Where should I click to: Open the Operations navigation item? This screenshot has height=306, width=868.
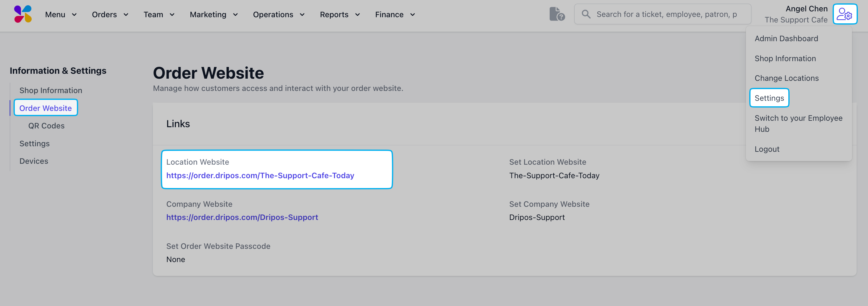[x=273, y=14]
